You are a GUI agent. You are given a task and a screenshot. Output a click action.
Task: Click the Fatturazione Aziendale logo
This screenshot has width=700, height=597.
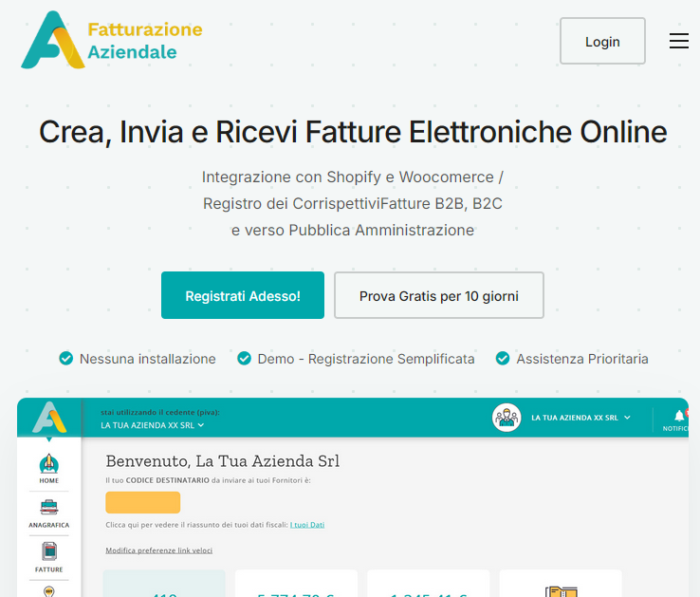pos(112,40)
